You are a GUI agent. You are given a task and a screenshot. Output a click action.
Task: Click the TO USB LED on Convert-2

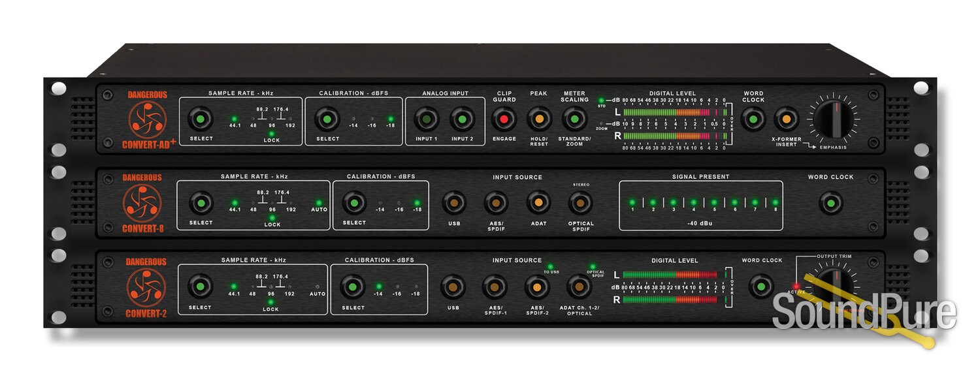click(550, 267)
